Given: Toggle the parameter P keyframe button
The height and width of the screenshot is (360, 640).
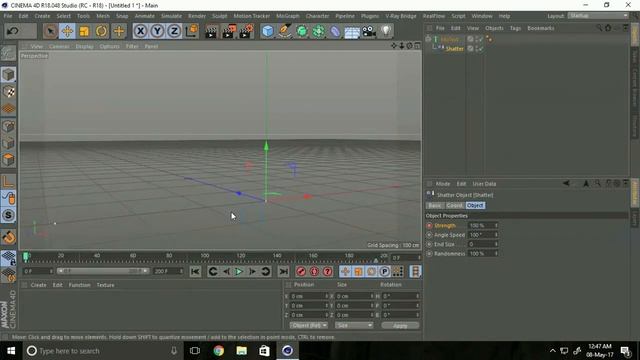Looking at the screenshot, I should click(384, 271).
